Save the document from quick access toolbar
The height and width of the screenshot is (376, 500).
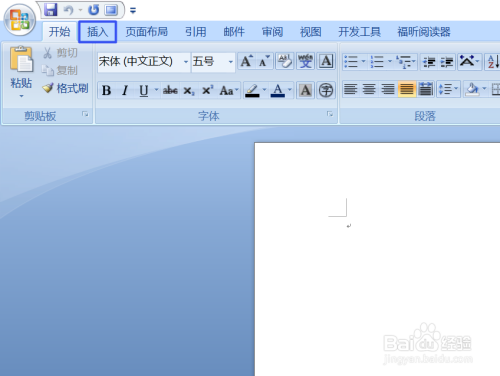[50, 10]
